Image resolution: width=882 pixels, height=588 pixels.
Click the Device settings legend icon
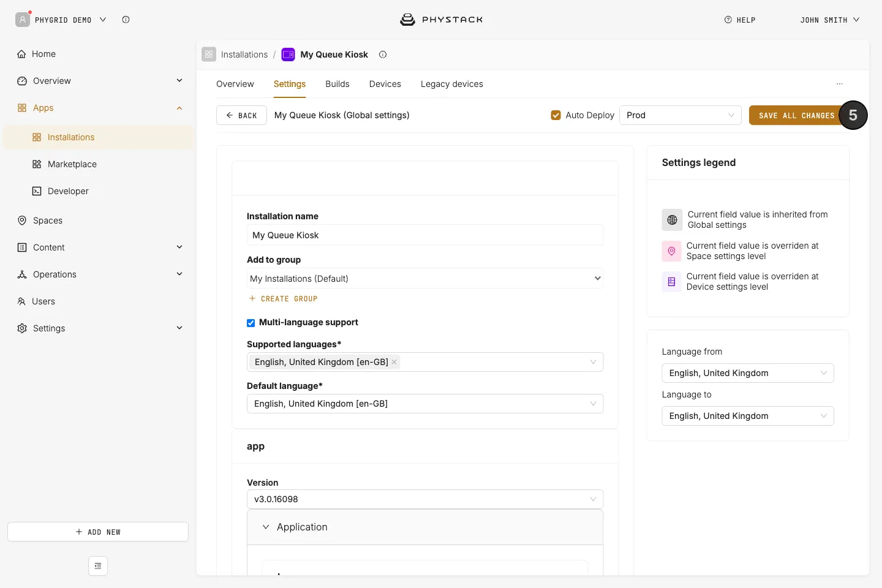click(671, 282)
